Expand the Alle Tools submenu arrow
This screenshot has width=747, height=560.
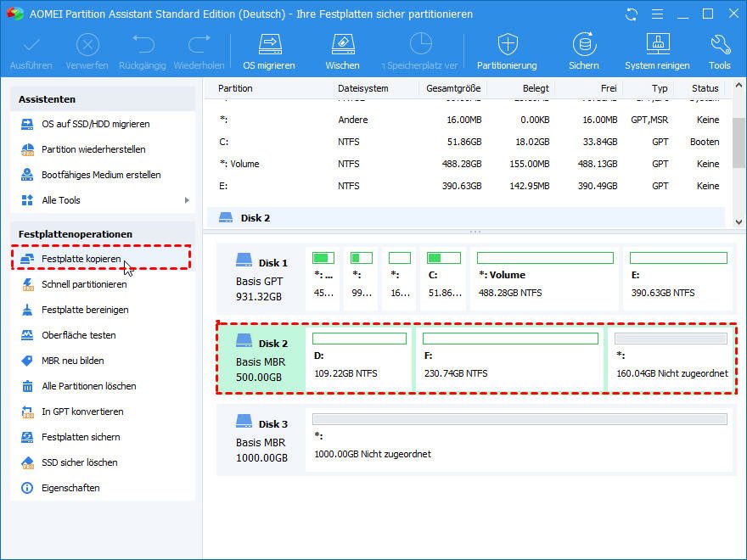[x=187, y=200]
